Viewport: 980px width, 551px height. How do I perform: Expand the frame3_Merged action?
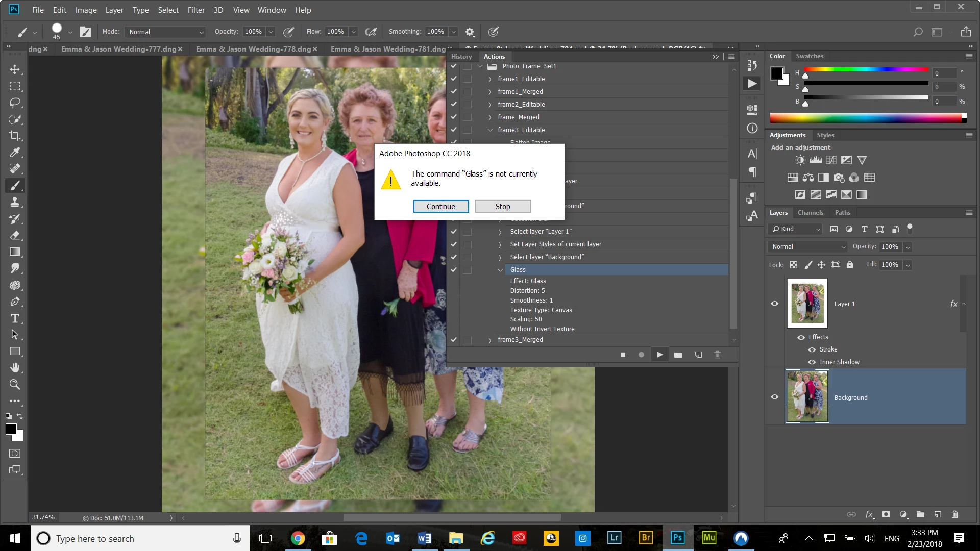coord(489,340)
